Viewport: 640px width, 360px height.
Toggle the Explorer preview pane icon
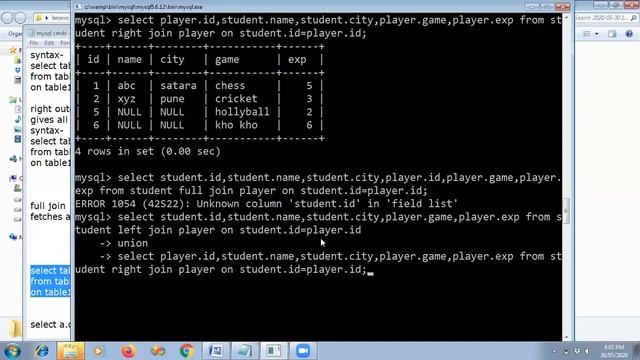pyautogui.click(x=612, y=34)
